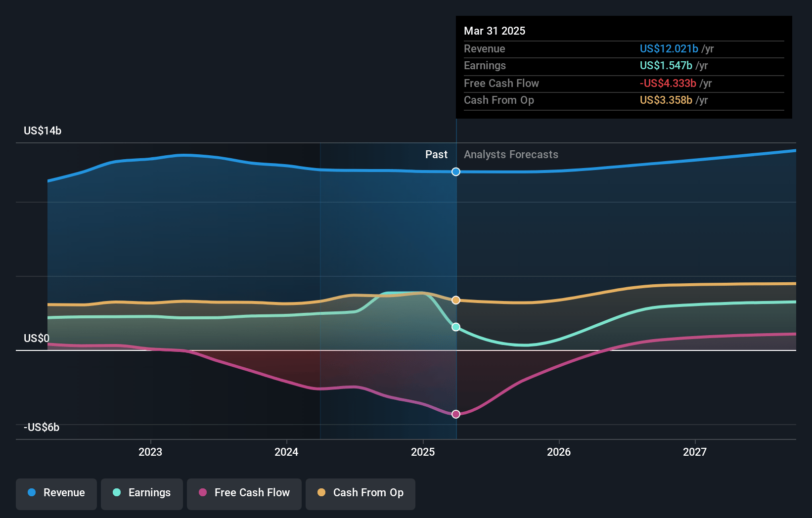This screenshot has height=518, width=812.
Task: Click the Mar 31 2025 tooltip date
Action: point(495,31)
